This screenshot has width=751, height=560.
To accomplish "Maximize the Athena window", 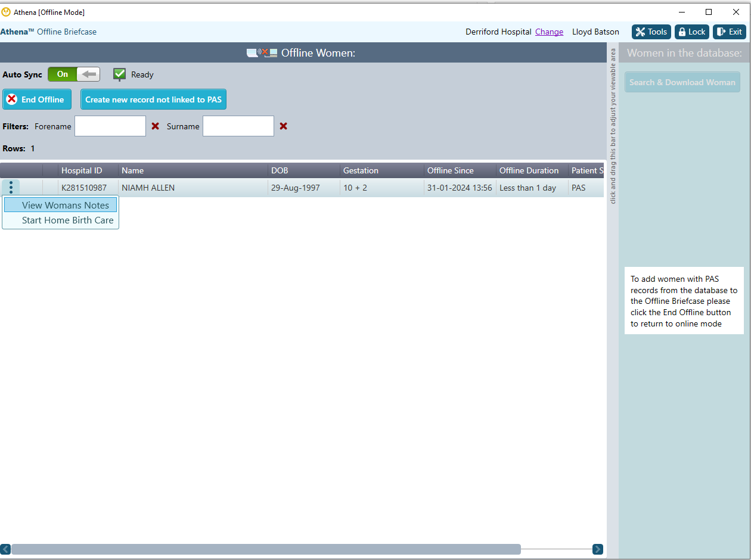I will point(709,12).
